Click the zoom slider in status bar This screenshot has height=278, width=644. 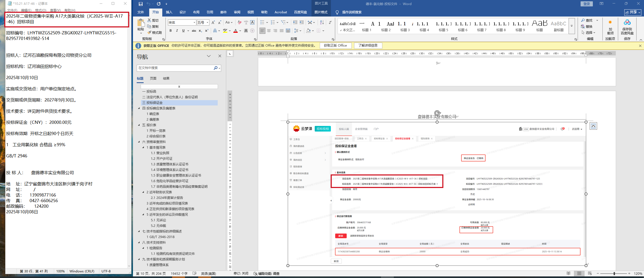614,273
